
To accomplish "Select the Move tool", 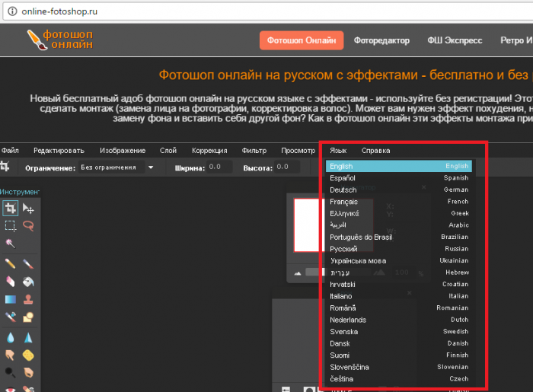I will click(x=28, y=208).
